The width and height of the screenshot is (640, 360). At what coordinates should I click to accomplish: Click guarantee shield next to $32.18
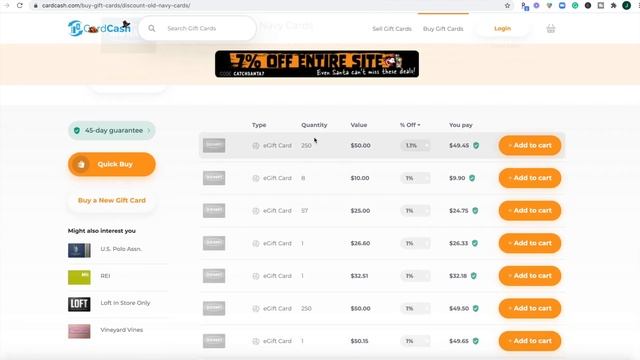tap(473, 276)
